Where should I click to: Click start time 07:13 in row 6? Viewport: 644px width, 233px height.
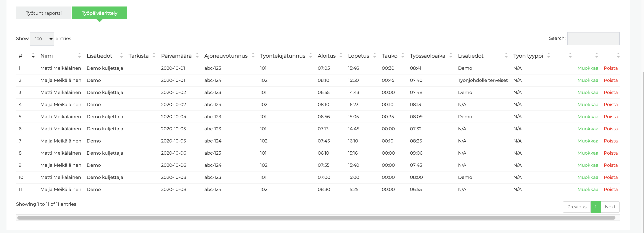click(x=323, y=129)
